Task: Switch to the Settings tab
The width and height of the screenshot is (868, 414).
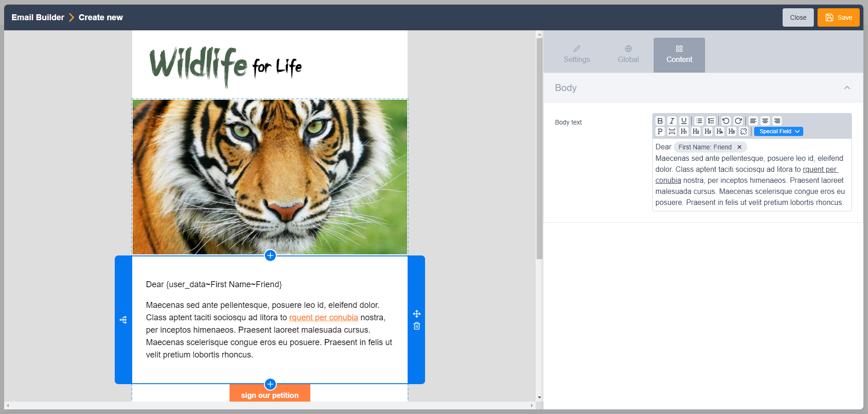Action: (x=577, y=55)
